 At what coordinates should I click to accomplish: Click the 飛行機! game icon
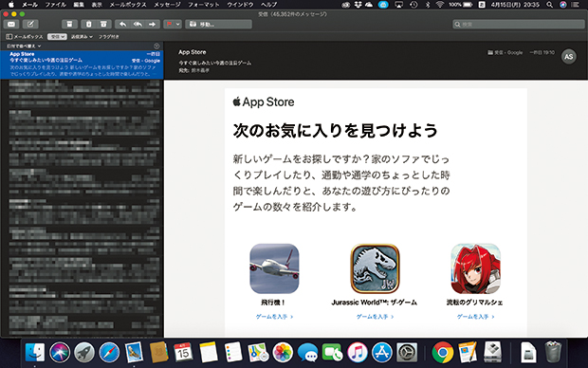pos(274,268)
